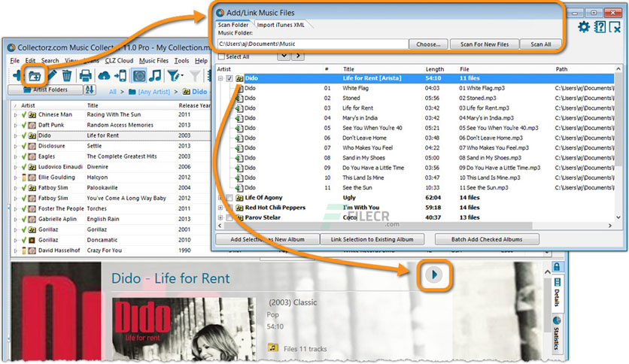
Task: Click Link Selection to Existing Album
Action: [372, 239]
